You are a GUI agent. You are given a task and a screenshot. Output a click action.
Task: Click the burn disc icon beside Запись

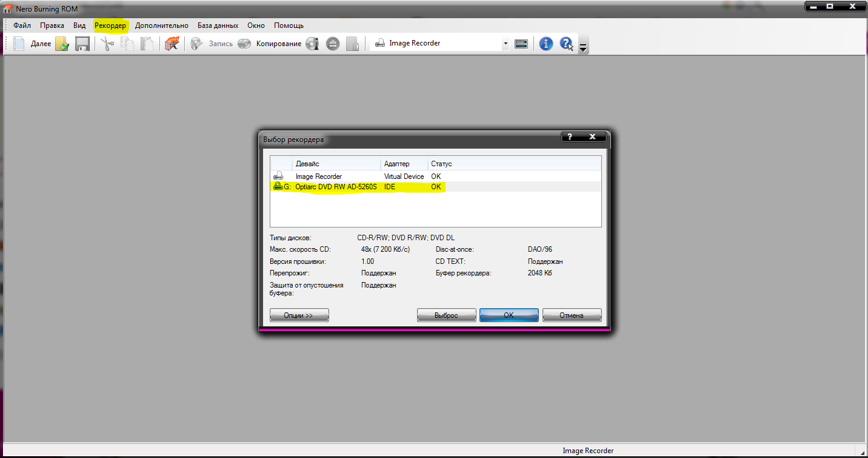point(196,44)
